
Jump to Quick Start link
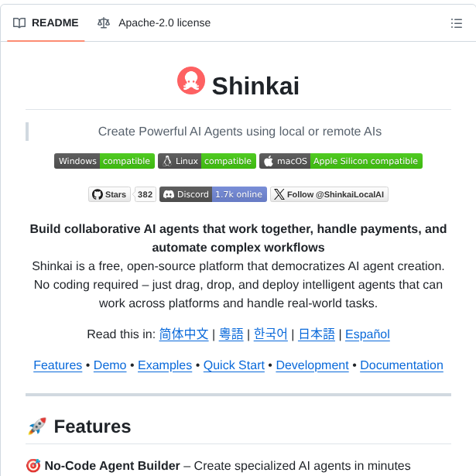click(234, 365)
